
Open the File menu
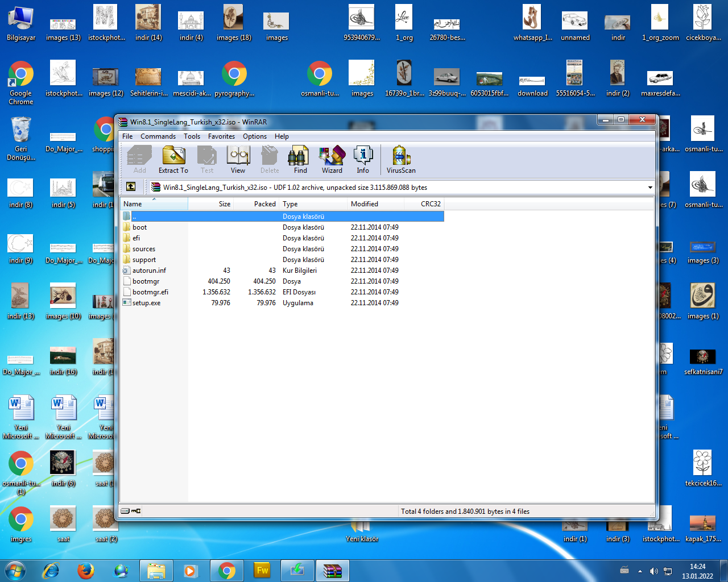(x=127, y=136)
